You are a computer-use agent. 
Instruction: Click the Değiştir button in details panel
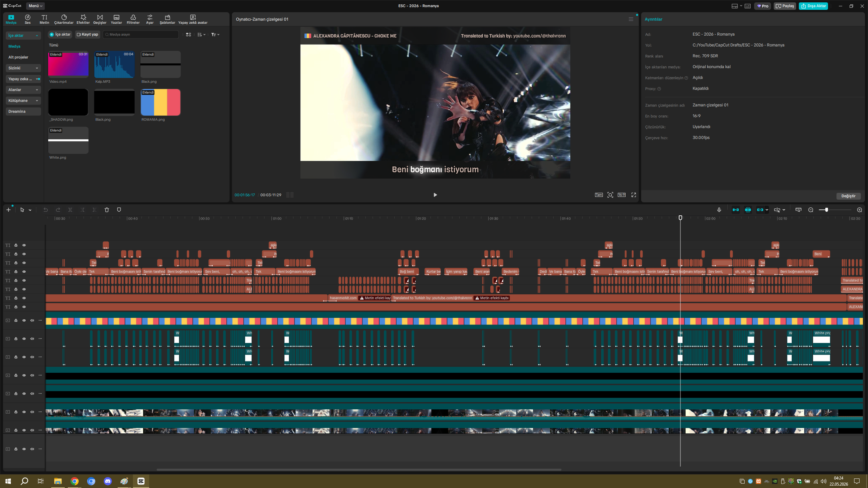tap(848, 196)
